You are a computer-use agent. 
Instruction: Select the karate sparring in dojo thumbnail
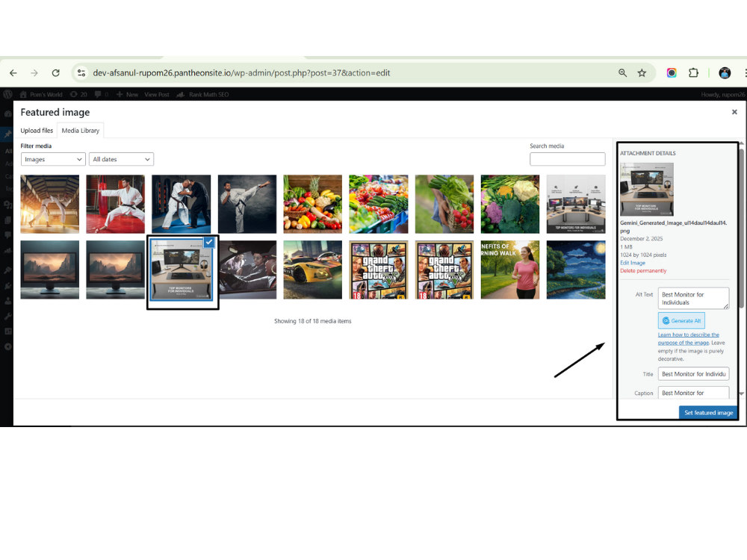[x=49, y=204]
